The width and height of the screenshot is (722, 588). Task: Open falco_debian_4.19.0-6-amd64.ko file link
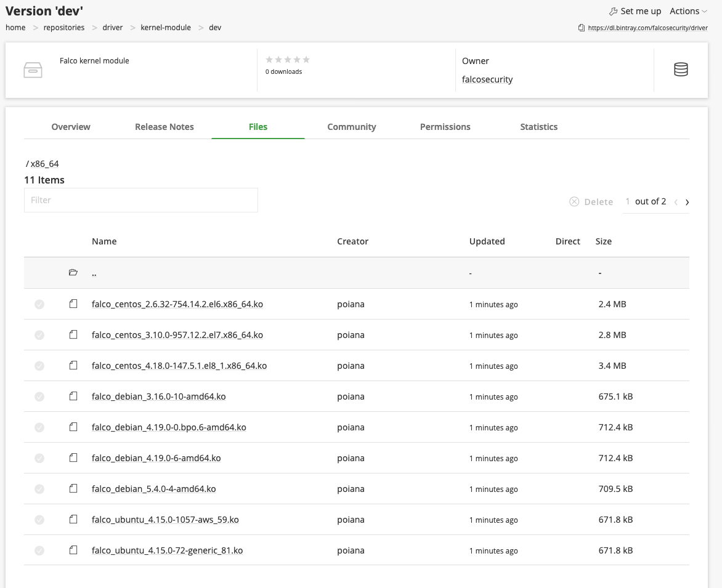point(156,458)
